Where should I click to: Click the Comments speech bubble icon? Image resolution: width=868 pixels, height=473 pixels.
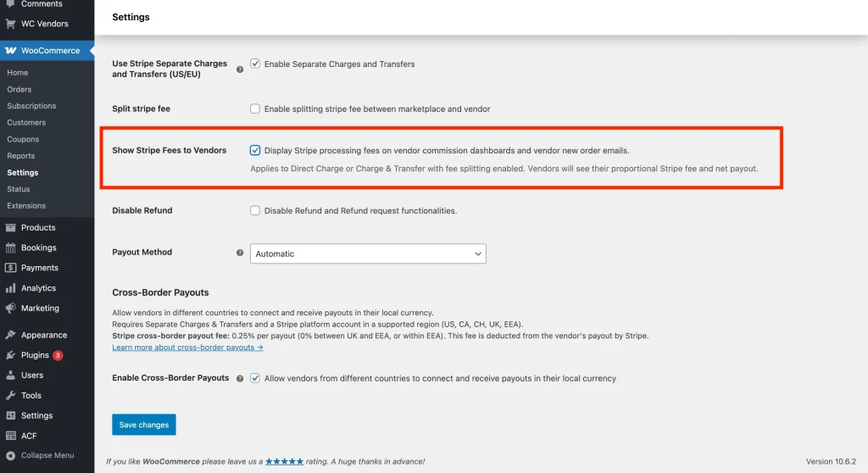10,4
